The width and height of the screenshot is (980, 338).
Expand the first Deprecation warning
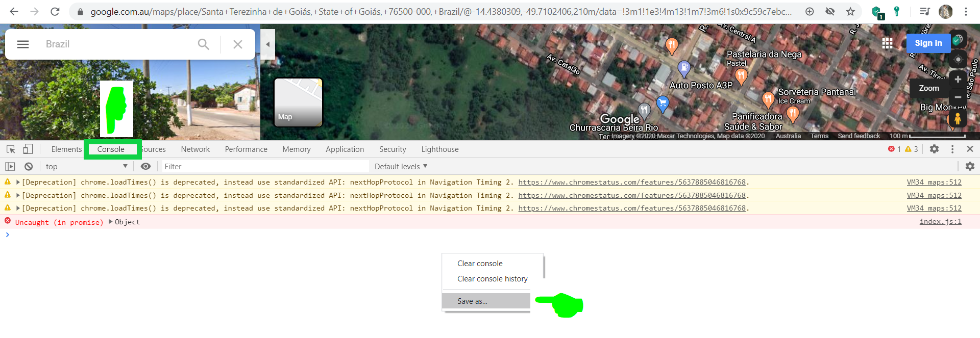point(18,182)
